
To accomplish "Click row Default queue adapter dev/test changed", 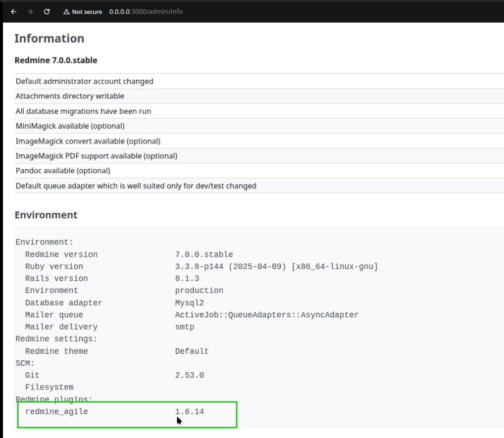I will [x=259, y=186].
